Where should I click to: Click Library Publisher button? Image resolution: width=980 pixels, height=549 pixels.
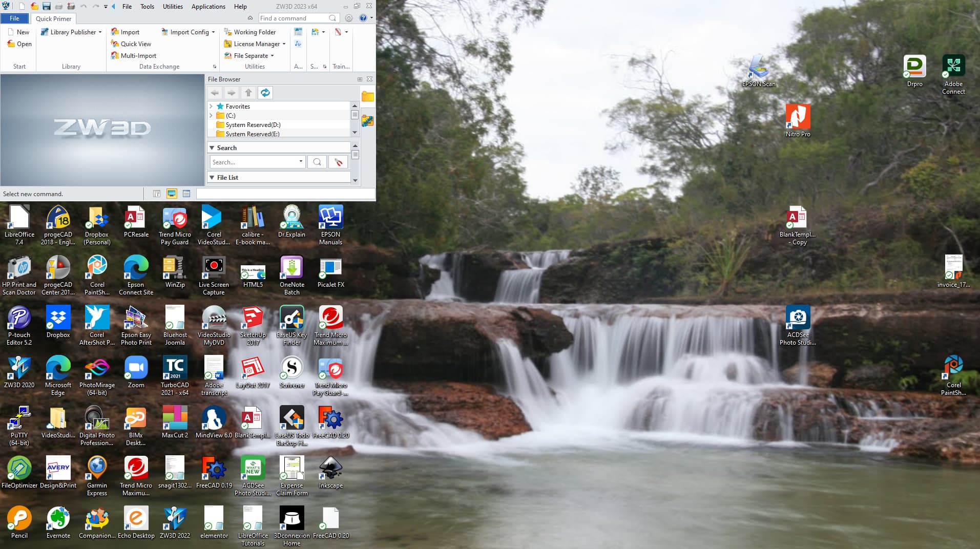click(69, 32)
